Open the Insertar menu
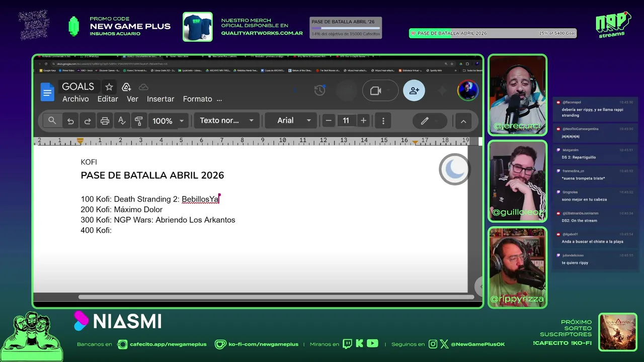 point(160,99)
